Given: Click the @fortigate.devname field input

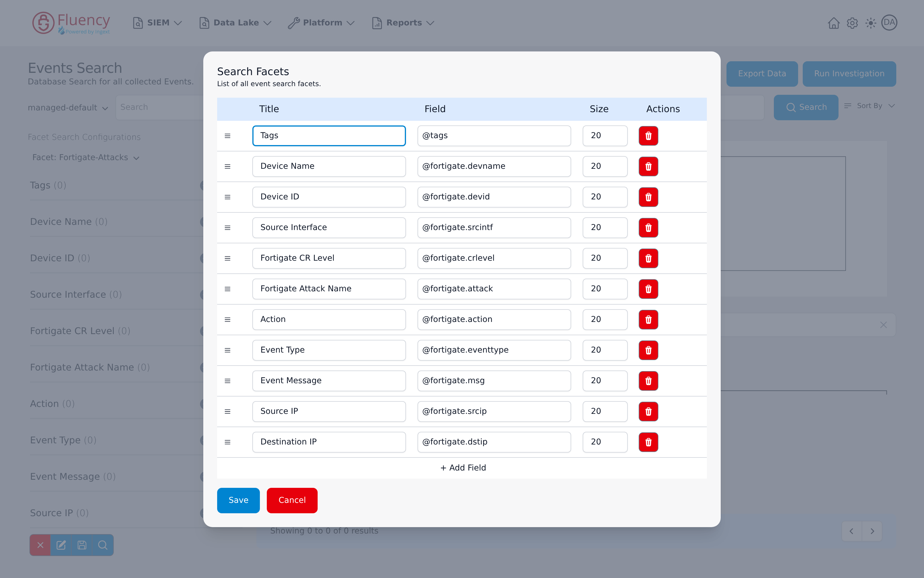Looking at the screenshot, I should (494, 166).
